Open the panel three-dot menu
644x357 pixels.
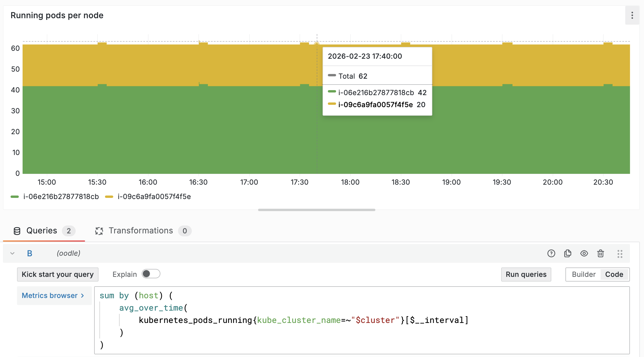coord(632,15)
